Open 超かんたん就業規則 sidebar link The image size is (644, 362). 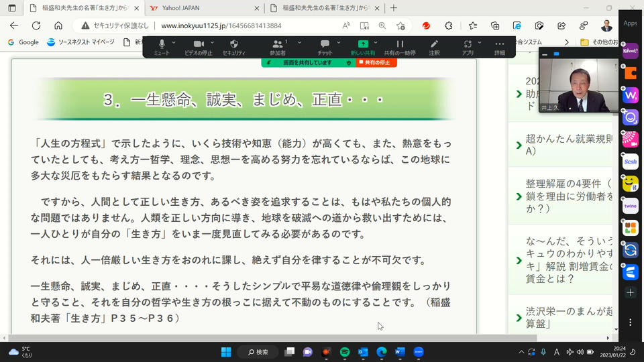(568, 145)
